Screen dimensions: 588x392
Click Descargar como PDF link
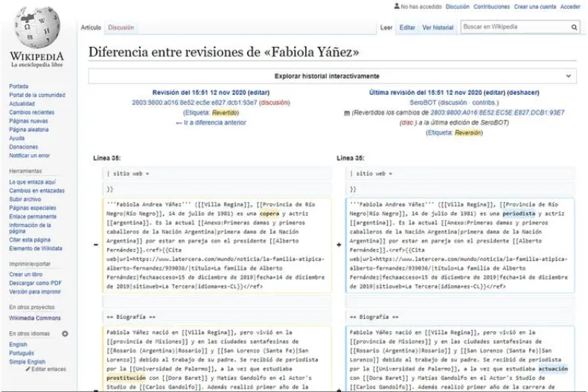(x=35, y=283)
